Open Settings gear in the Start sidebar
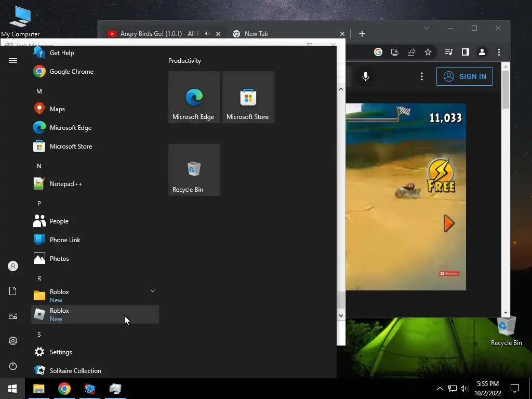532x399 pixels. [x=13, y=341]
